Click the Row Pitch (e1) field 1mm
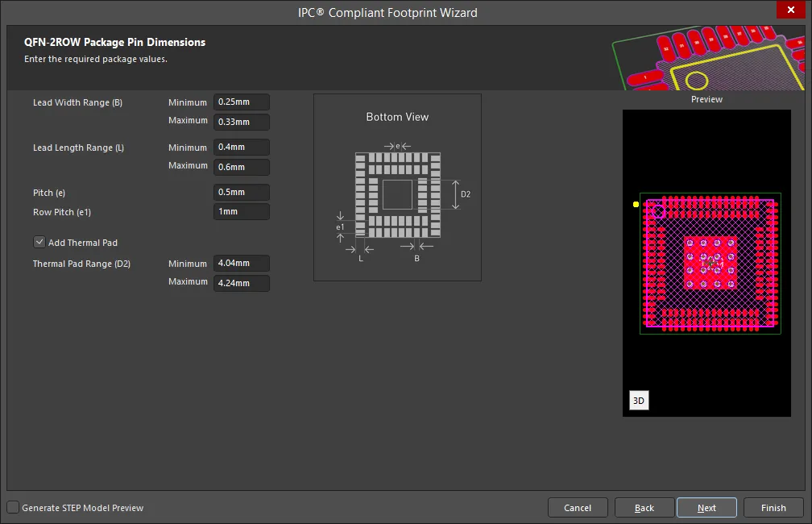812x524 pixels. [242, 211]
